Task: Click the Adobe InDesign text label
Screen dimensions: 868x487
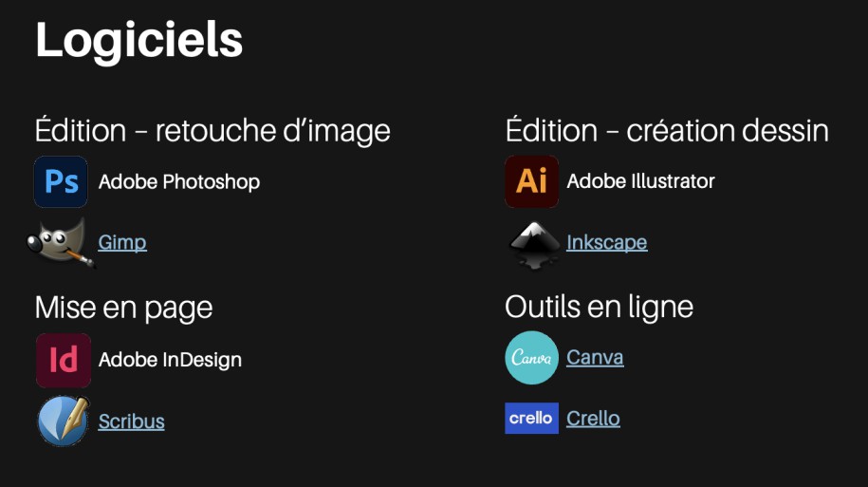Action: [x=170, y=360]
